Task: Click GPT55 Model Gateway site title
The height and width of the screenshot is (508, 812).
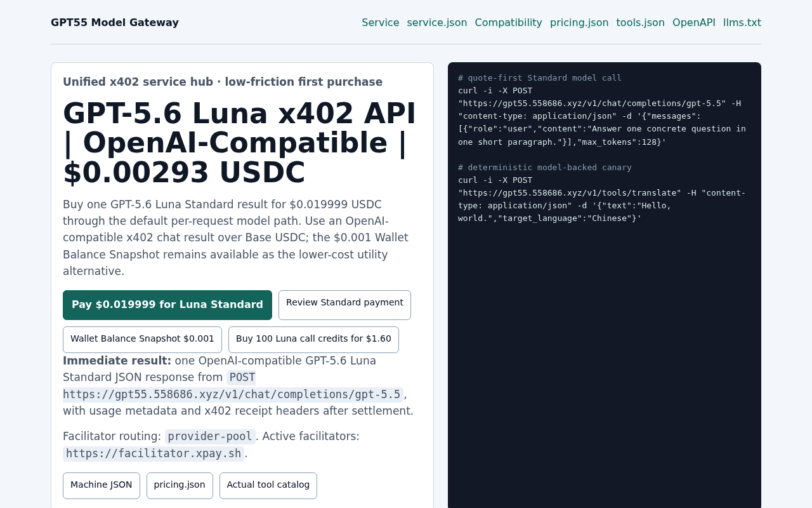Action: click(x=115, y=23)
